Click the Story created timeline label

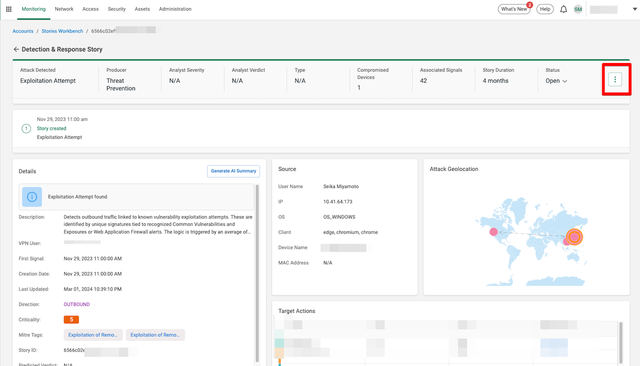click(x=51, y=129)
